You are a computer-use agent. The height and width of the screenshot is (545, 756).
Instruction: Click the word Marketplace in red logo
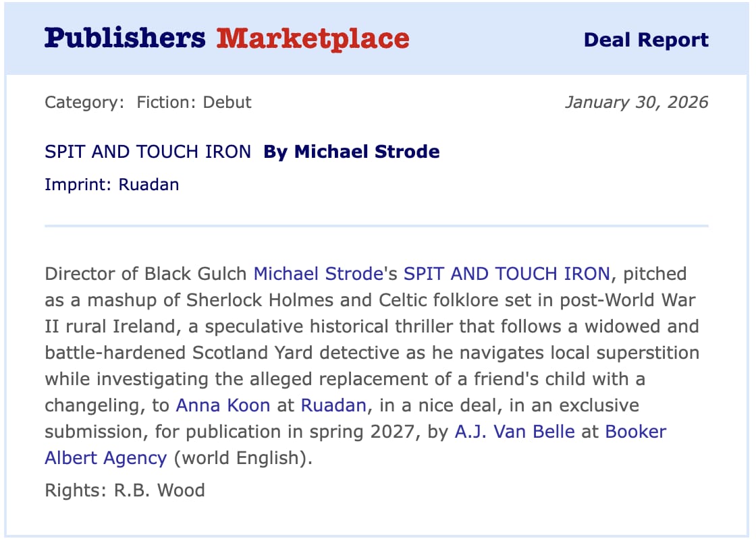pos(313,38)
